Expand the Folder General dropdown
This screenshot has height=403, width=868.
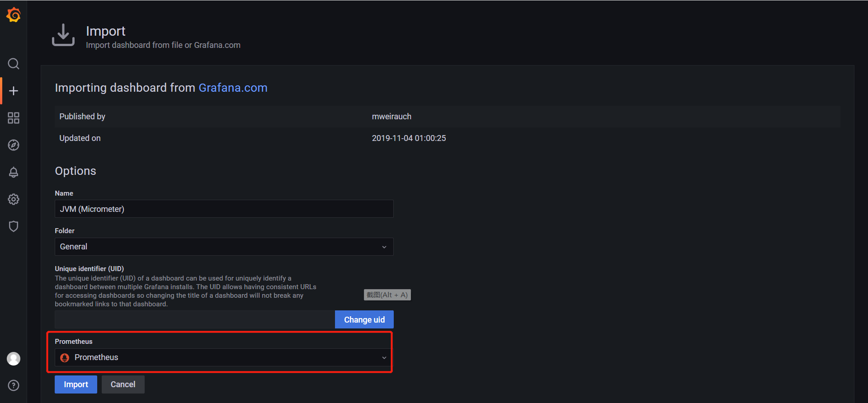[224, 247]
